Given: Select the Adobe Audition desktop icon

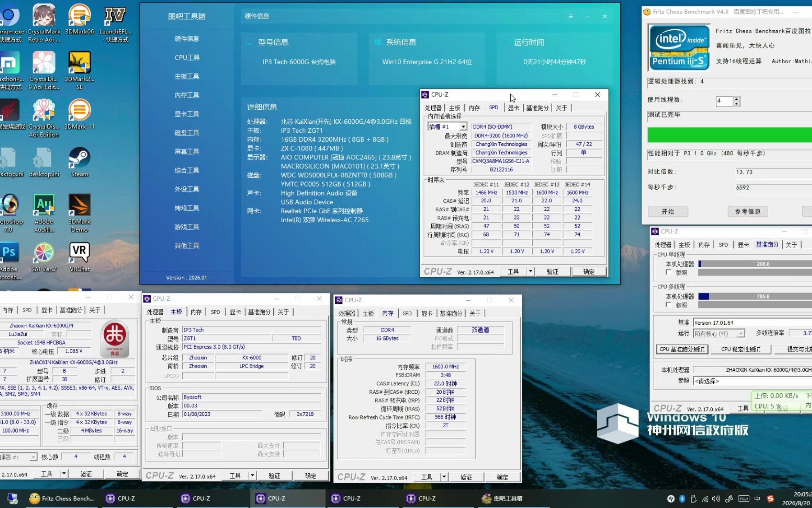Looking at the screenshot, I should pyautogui.click(x=44, y=213).
